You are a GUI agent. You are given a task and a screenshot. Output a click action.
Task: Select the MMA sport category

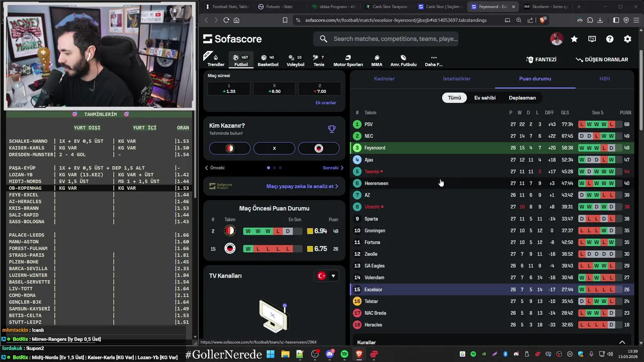[x=377, y=60]
